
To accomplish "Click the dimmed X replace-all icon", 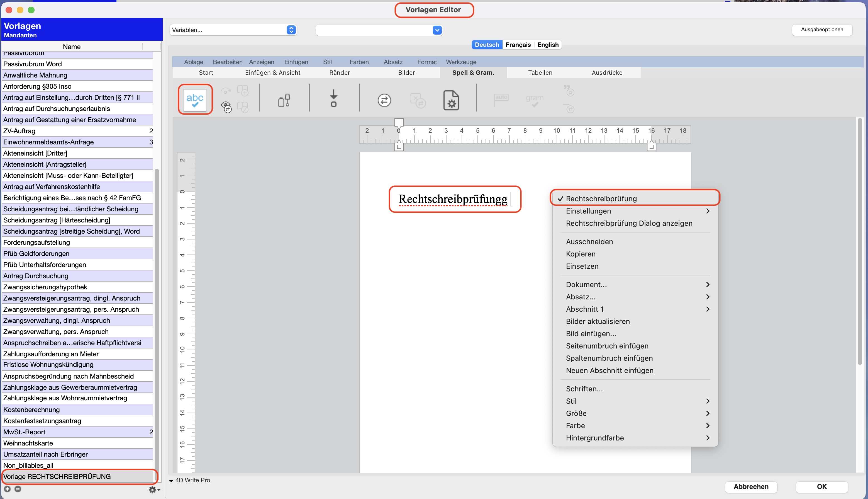I will pyautogui.click(x=418, y=100).
